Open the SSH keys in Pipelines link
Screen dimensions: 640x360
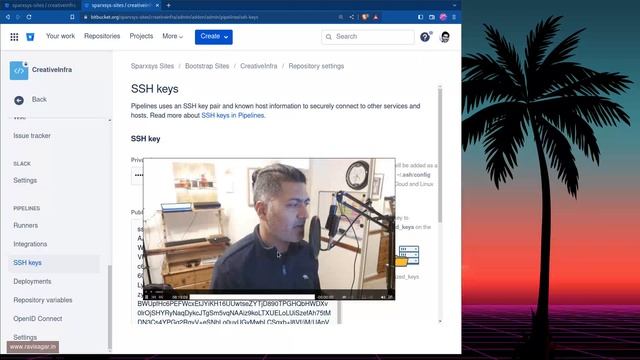click(x=233, y=116)
